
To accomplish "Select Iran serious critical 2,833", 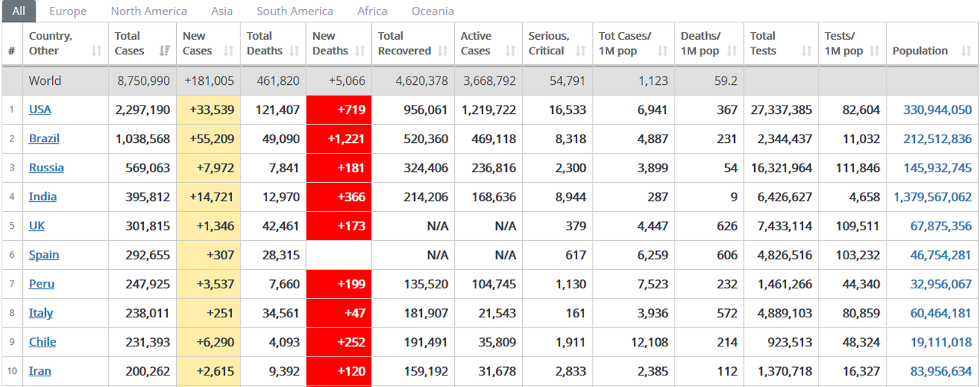I will click(x=571, y=371).
